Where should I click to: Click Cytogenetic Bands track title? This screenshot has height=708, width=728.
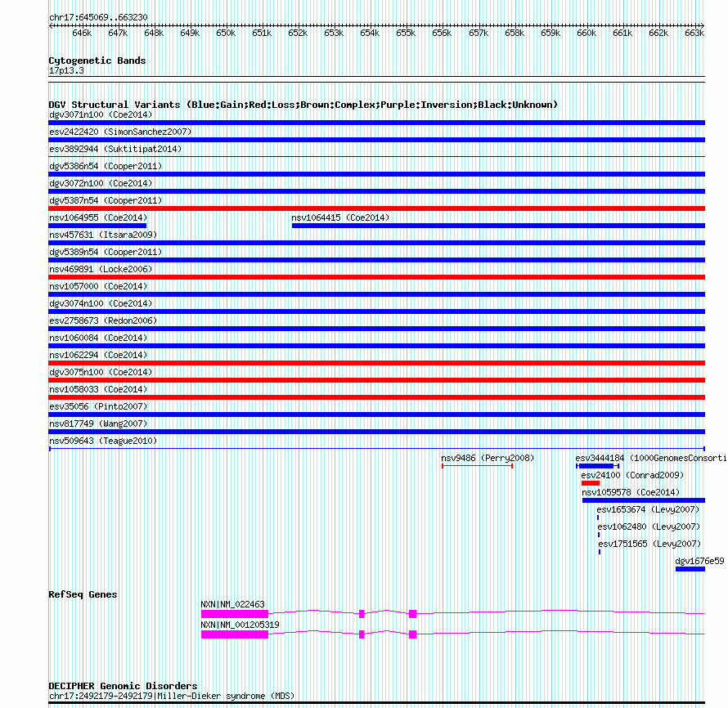[x=97, y=60]
